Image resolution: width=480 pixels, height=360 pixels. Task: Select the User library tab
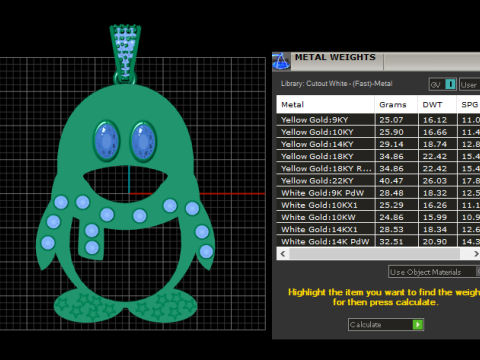point(469,84)
